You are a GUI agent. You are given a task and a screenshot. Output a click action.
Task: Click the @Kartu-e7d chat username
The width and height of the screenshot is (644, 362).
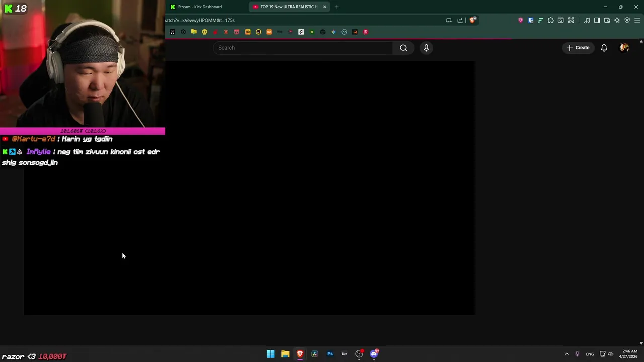click(33, 139)
